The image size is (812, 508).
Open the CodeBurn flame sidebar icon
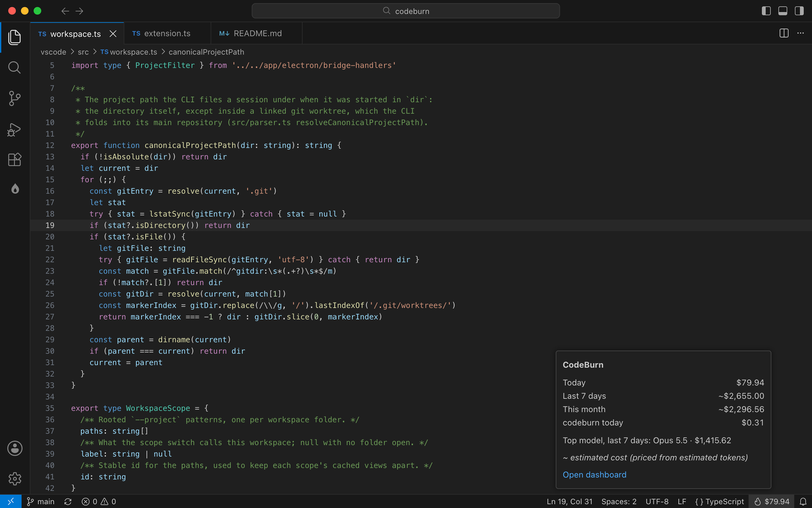[x=15, y=189]
